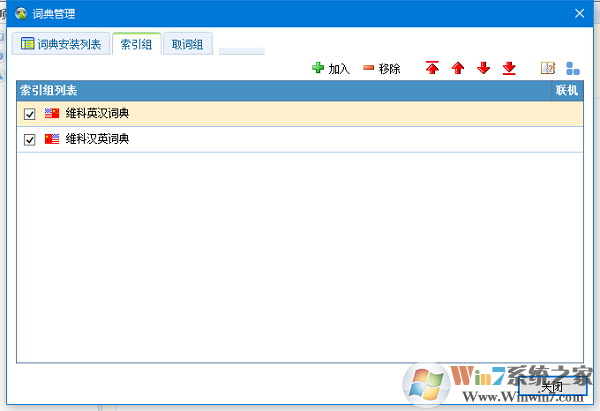
Task: Click the 索引组列表 column header
Action: pyautogui.click(x=284, y=90)
